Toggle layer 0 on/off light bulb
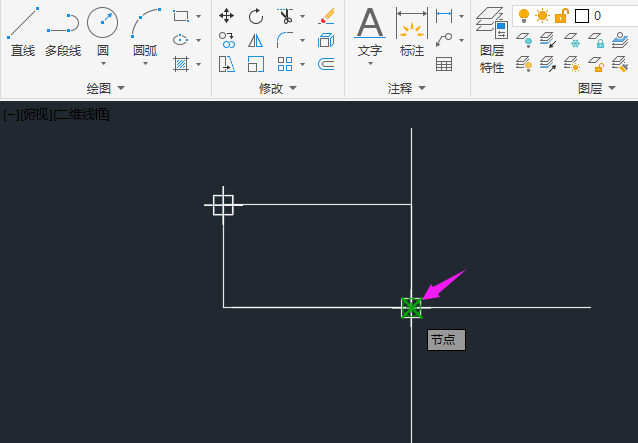 pos(524,16)
